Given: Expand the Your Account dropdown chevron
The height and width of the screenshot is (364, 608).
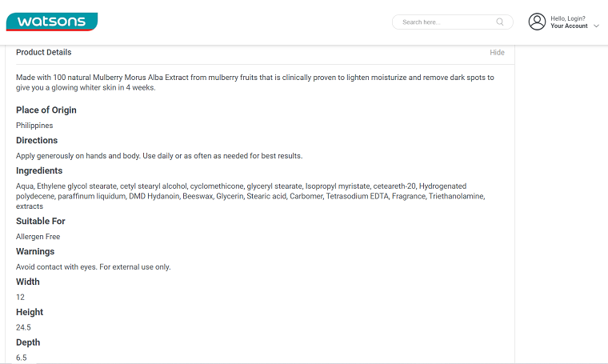Looking at the screenshot, I should tap(596, 26).
